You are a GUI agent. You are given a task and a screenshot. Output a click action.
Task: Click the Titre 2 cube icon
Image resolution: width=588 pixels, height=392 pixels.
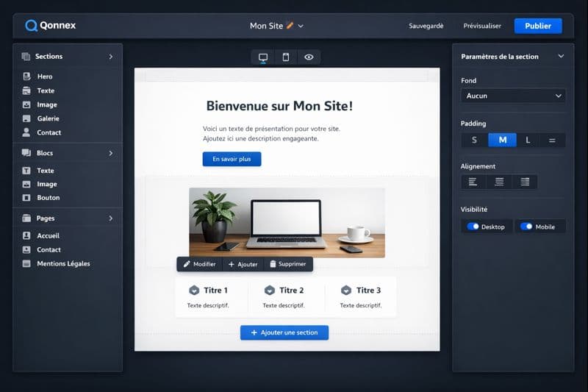point(270,290)
